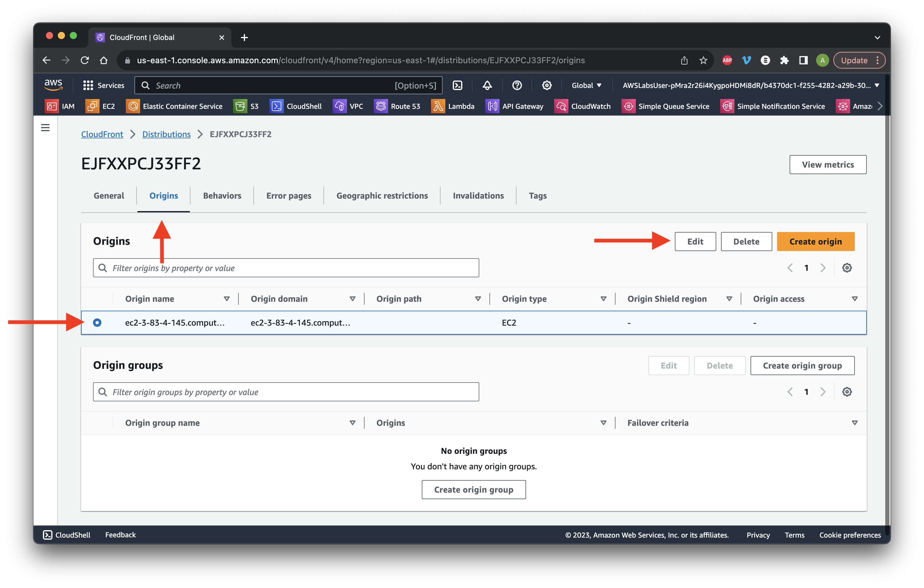Switch to the General tab
924x588 pixels.
point(108,196)
